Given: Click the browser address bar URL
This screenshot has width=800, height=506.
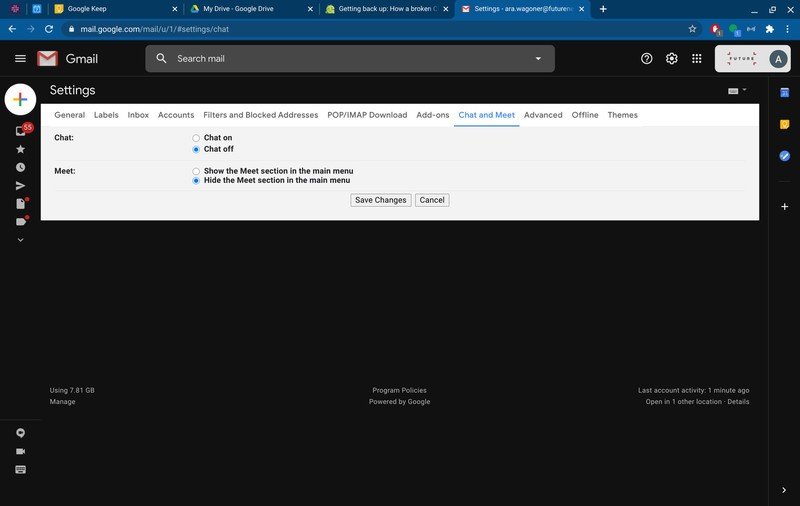Looking at the screenshot, I should click(155, 29).
